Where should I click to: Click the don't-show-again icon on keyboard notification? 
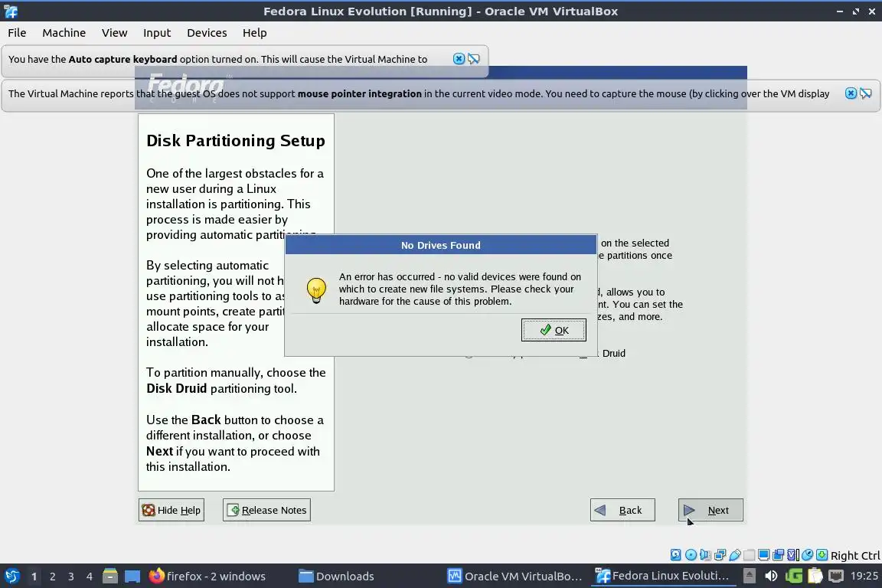pyautogui.click(x=474, y=58)
